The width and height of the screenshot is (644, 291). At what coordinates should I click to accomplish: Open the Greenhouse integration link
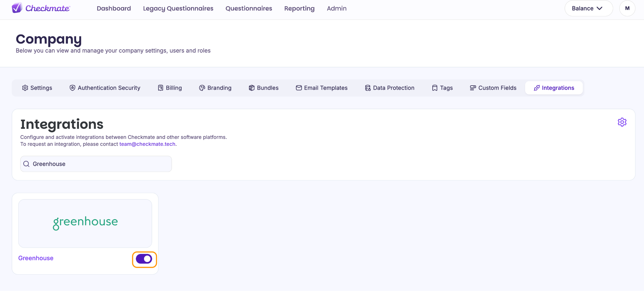click(36, 258)
